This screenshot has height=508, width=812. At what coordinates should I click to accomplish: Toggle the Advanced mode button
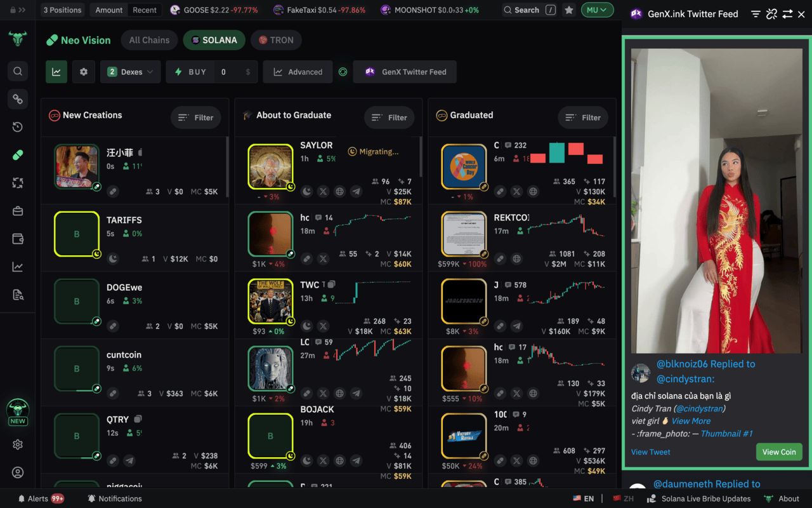tap(298, 72)
